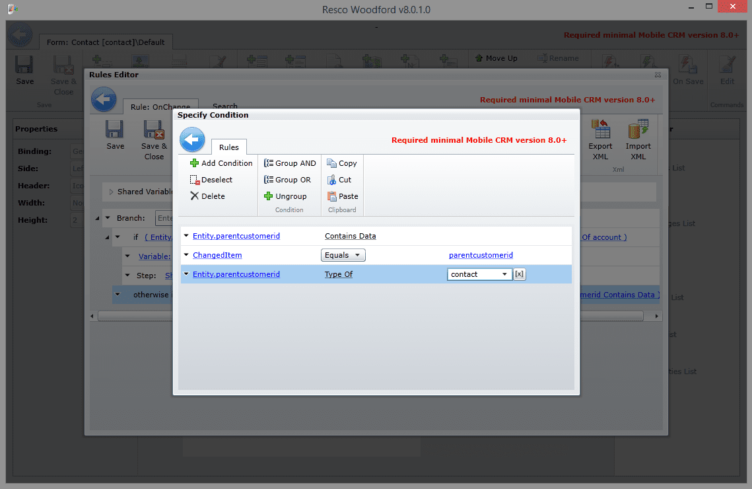Open the Equals operator dropdown
The image size is (752, 489).
pyautogui.click(x=343, y=255)
